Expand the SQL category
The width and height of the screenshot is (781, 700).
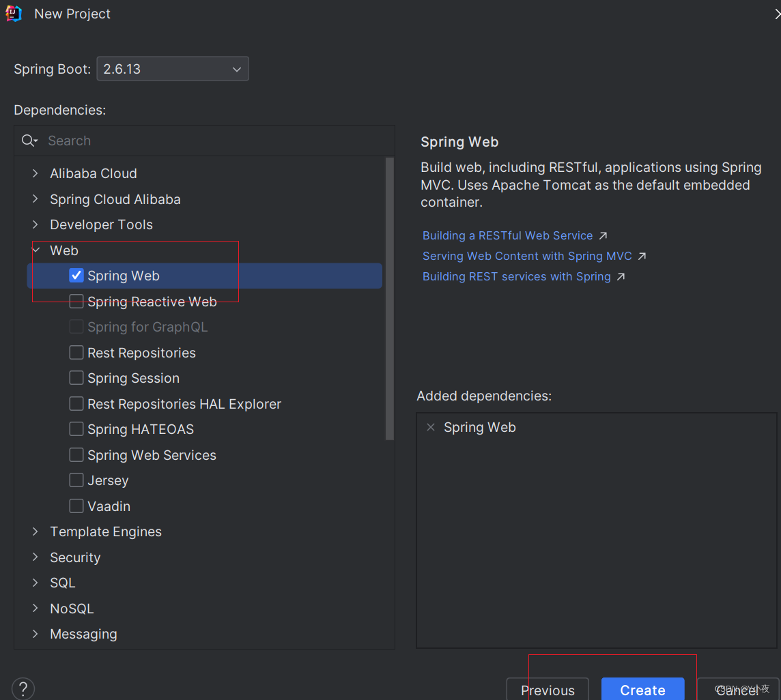(x=35, y=583)
